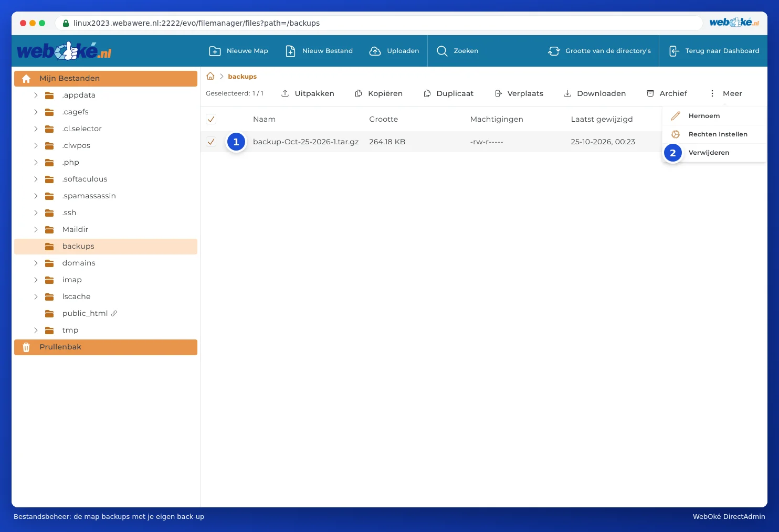Click the Hernoem pencil icon

pyautogui.click(x=676, y=116)
